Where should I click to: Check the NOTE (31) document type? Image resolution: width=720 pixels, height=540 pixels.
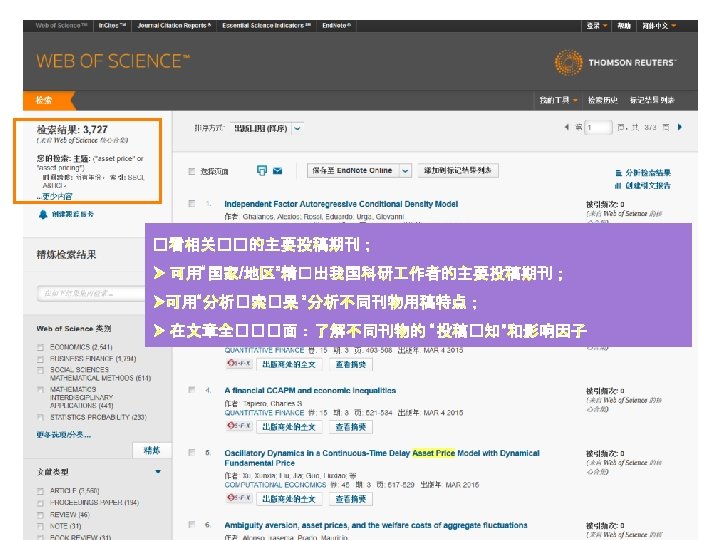click(x=40, y=527)
